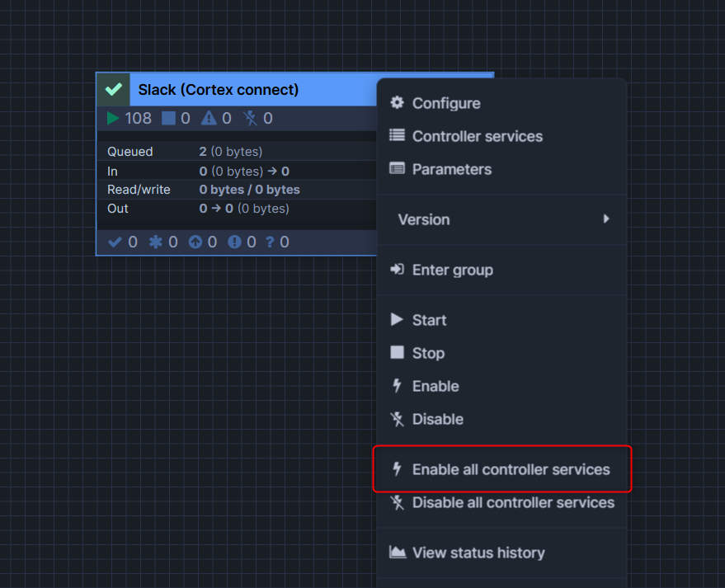Click the stopped processors square icon in group

click(168, 118)
